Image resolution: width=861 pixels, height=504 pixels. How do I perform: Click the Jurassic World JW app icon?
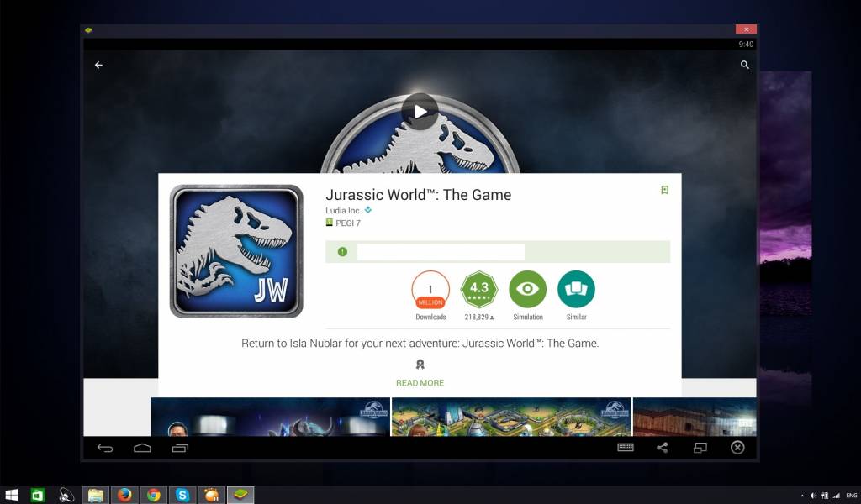(236, 251)
